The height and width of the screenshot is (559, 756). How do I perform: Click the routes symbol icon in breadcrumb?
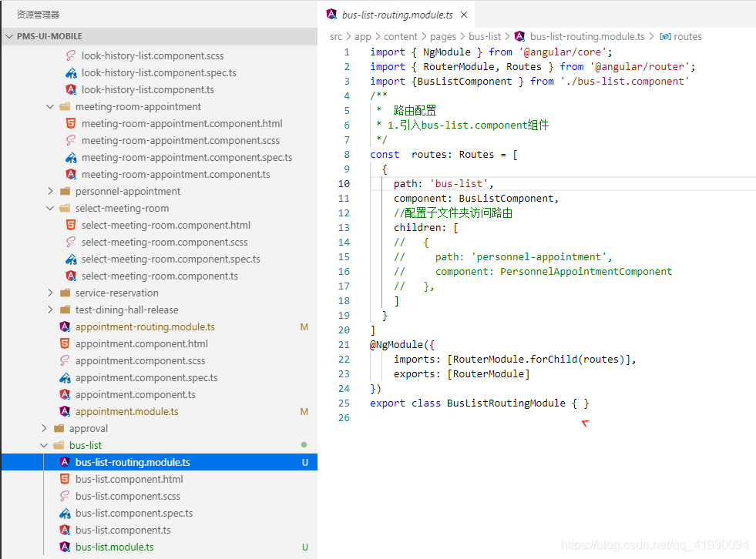[665, 37]
